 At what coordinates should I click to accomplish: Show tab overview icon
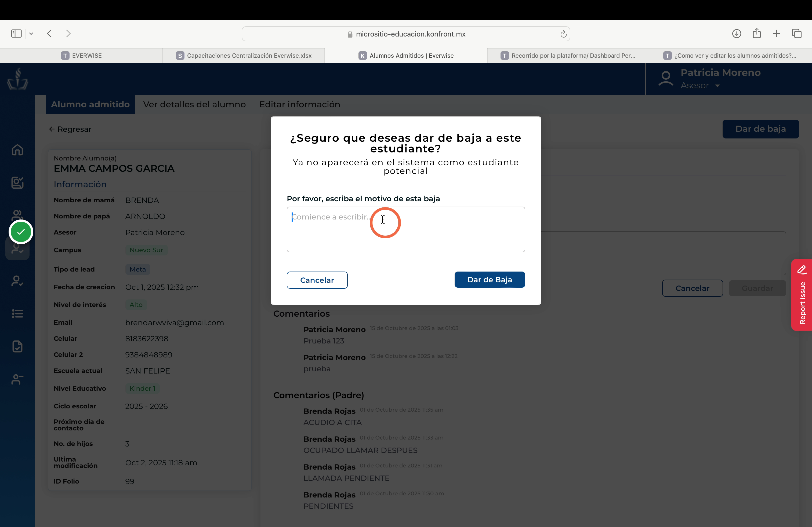click(797, 33)
